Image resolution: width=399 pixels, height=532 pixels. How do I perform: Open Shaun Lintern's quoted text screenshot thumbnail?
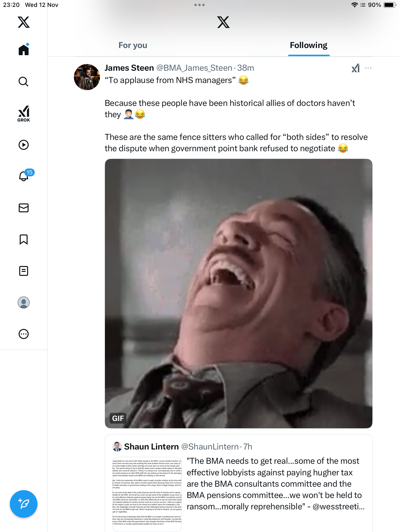click(x=147, y=494)
